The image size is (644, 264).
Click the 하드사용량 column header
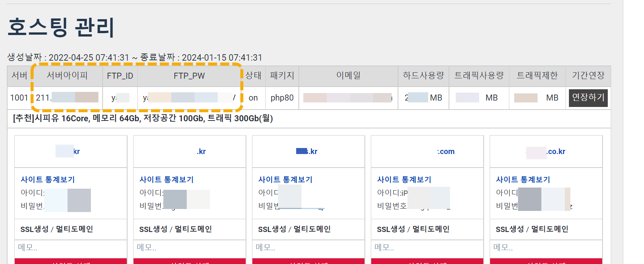point(423,76)
